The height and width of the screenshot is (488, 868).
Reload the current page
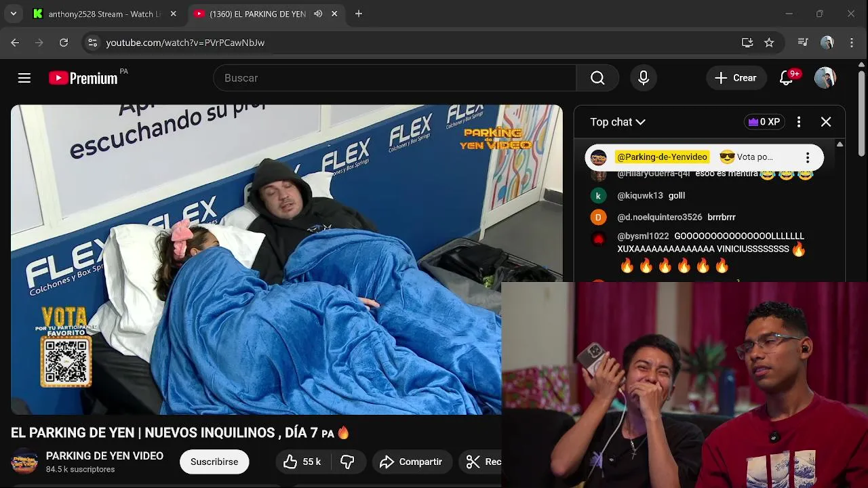(x=64, y=42)
